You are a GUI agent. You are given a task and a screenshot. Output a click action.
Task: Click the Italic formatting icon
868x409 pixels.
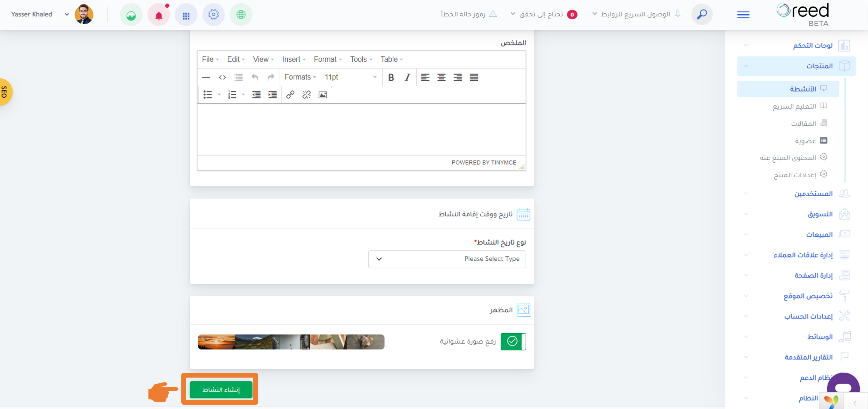[x=407, y=77]
